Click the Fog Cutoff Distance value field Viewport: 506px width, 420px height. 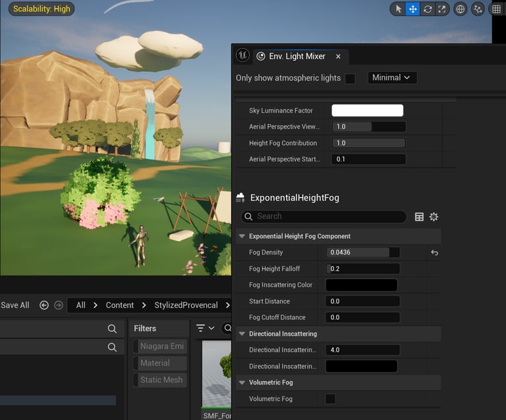[x=363, y=317]
